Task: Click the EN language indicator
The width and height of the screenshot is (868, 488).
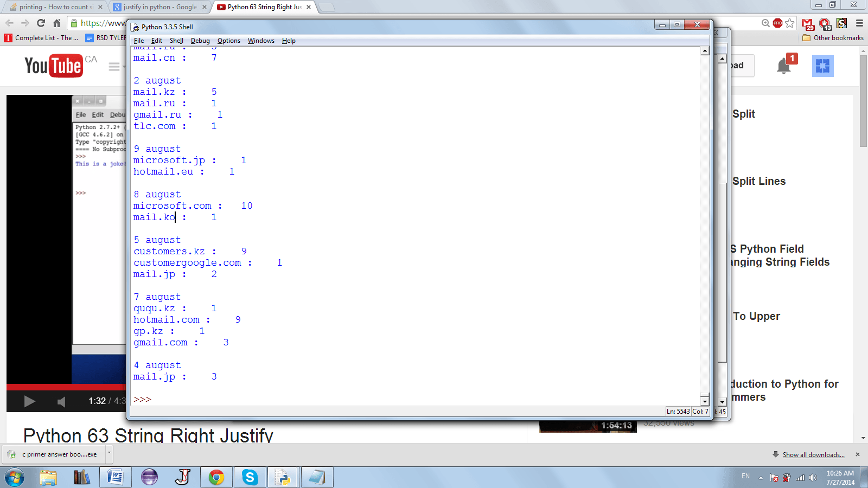Action: pyautogui.click(x=745, y=476)
